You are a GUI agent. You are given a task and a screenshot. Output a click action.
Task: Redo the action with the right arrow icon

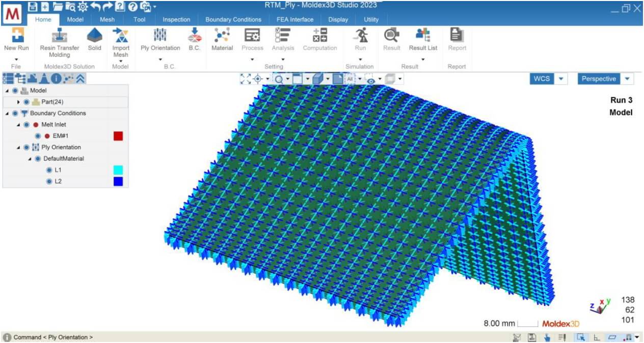108,7
